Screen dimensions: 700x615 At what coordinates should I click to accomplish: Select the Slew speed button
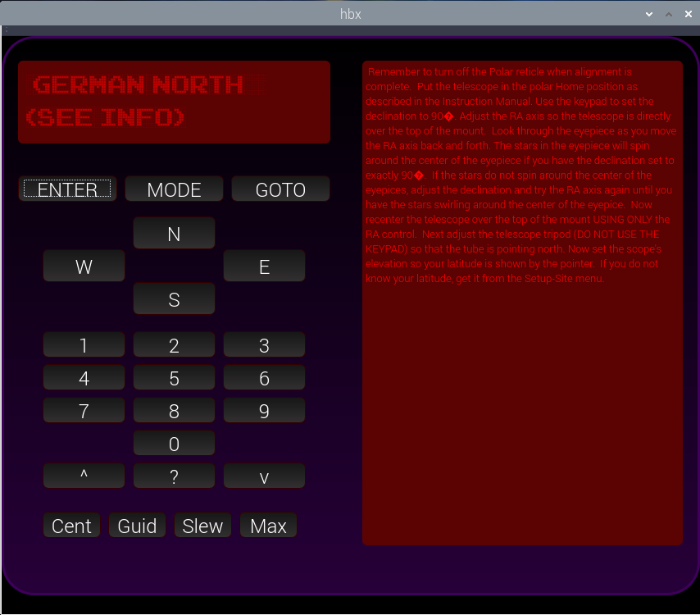[202, 526]
